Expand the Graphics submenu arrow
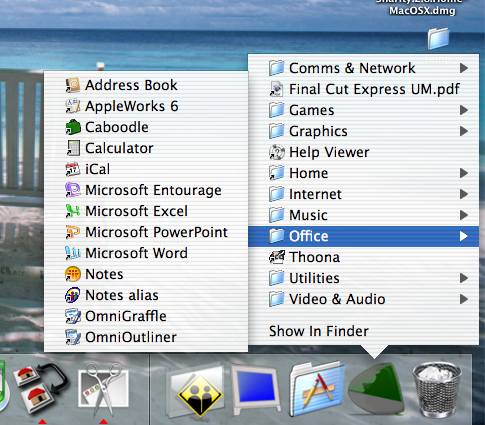 [464, 131]
